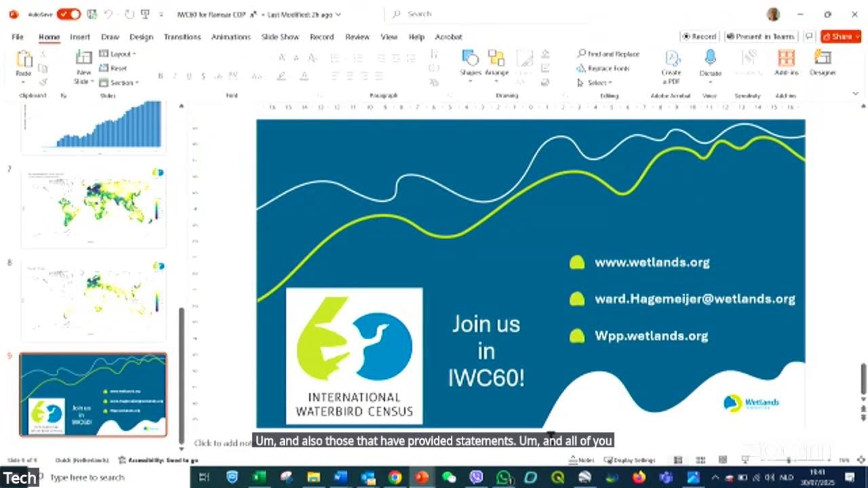
Task: Select slide 7 world map thumbnail
Action: (x=93, y=207)
